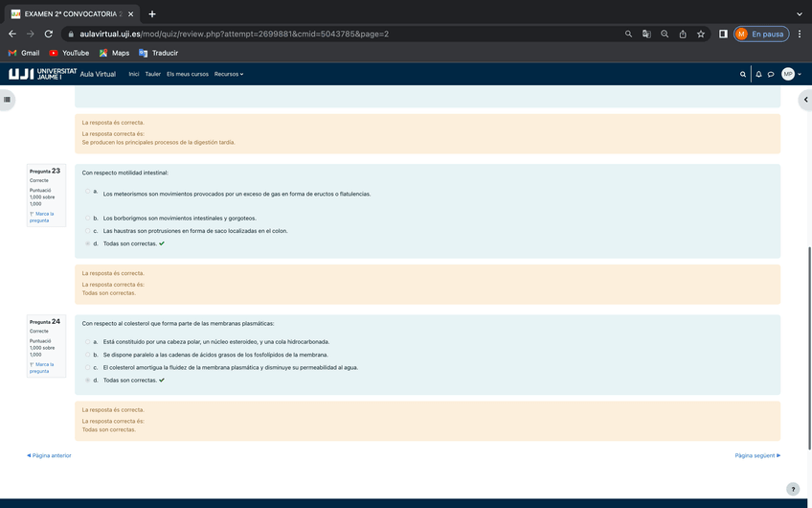The image size is (812, 508).
Task: Flag question 23 with Marca la pregunta
Action: (x=42, y=217)
